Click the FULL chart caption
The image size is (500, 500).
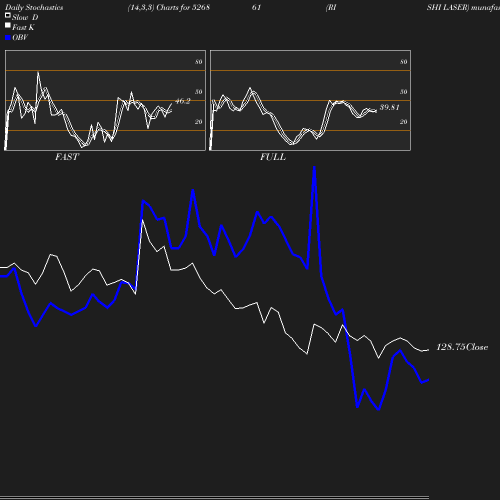[x=273, y=157]
